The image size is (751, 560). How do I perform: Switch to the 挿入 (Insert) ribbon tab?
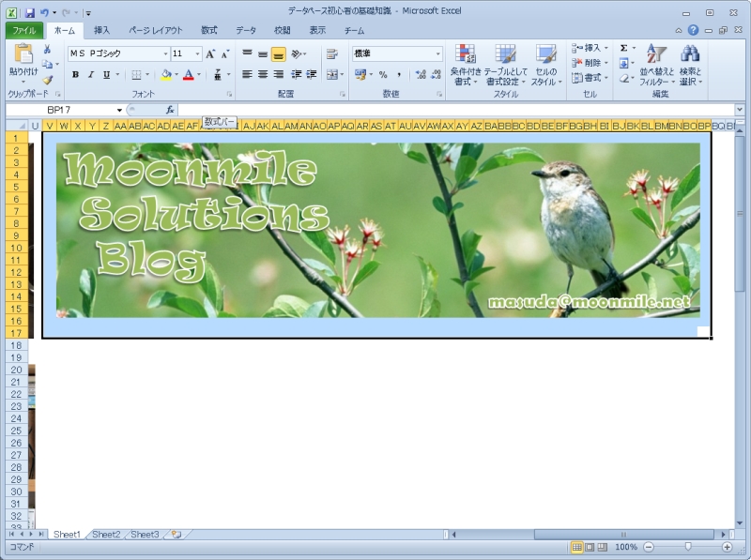point(101,30)
